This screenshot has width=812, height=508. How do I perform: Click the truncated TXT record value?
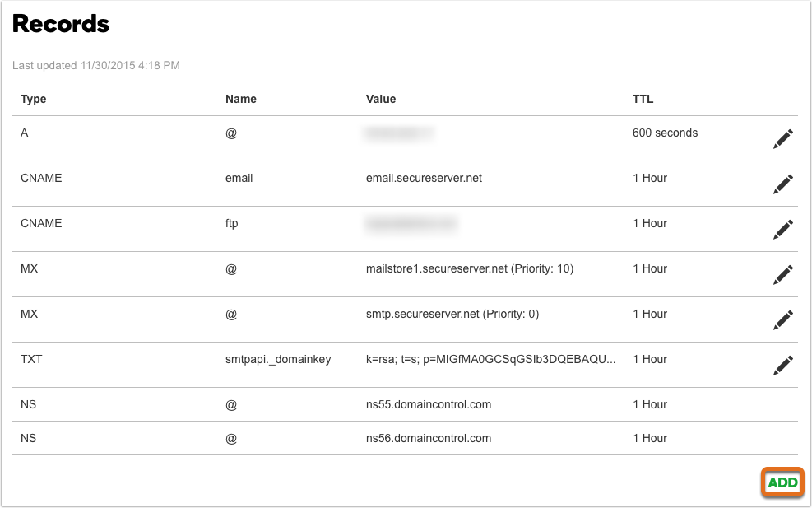pos(490,359)
